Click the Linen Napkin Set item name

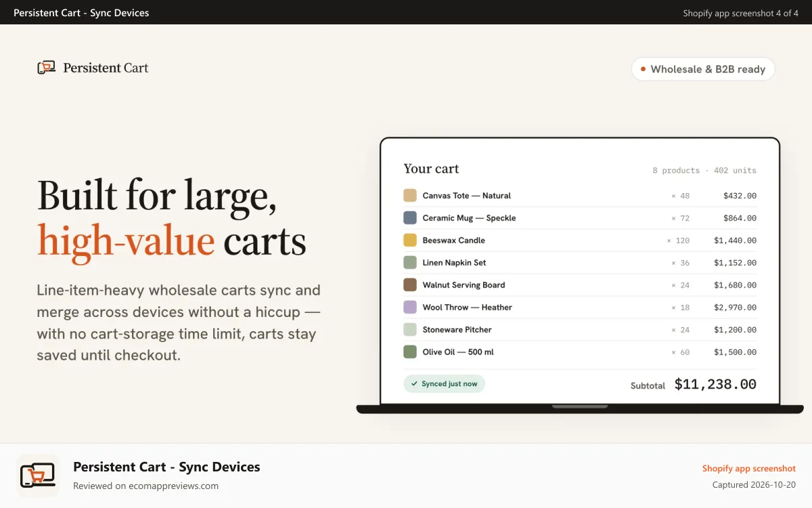pos(455,263)
